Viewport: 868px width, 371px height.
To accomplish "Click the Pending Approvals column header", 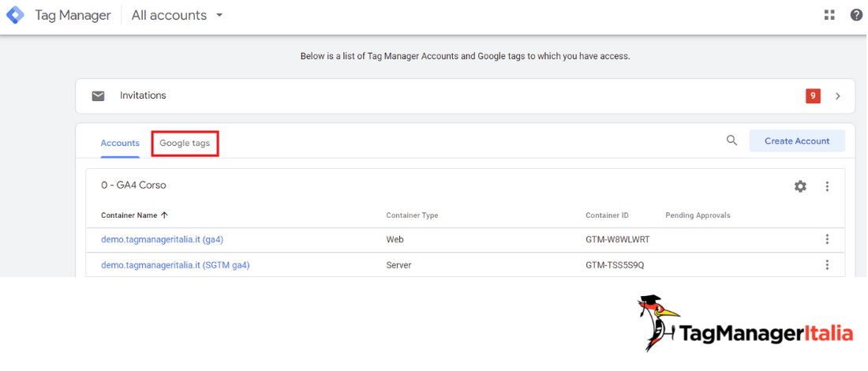I will (698, 215).
